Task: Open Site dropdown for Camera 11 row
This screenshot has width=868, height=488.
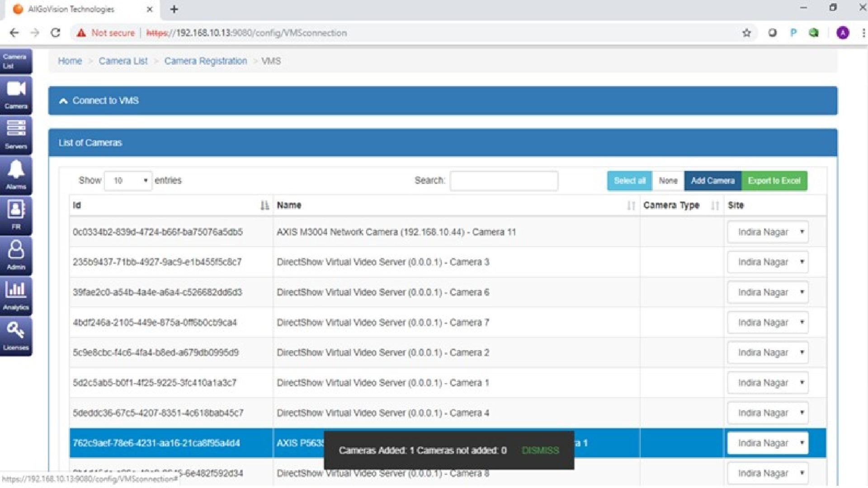Action: coord(768,232)
